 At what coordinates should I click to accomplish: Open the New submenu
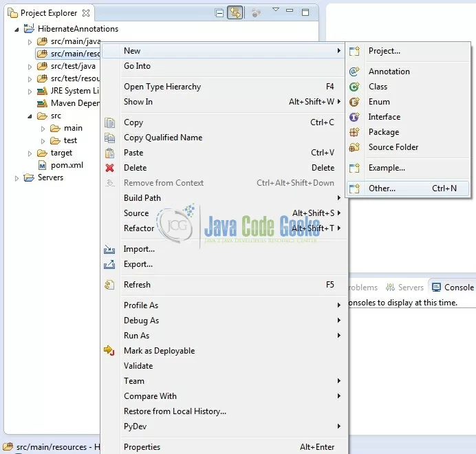tap(223, 51)
